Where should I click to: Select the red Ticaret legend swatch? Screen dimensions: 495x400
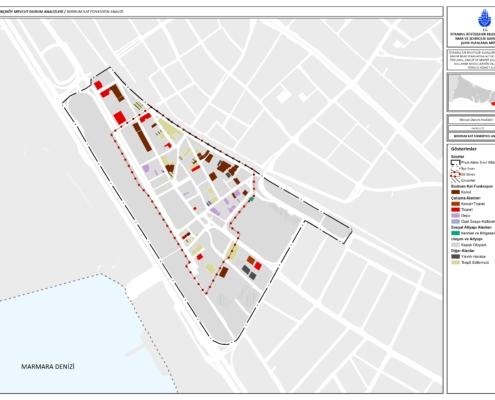pos(455,210)
